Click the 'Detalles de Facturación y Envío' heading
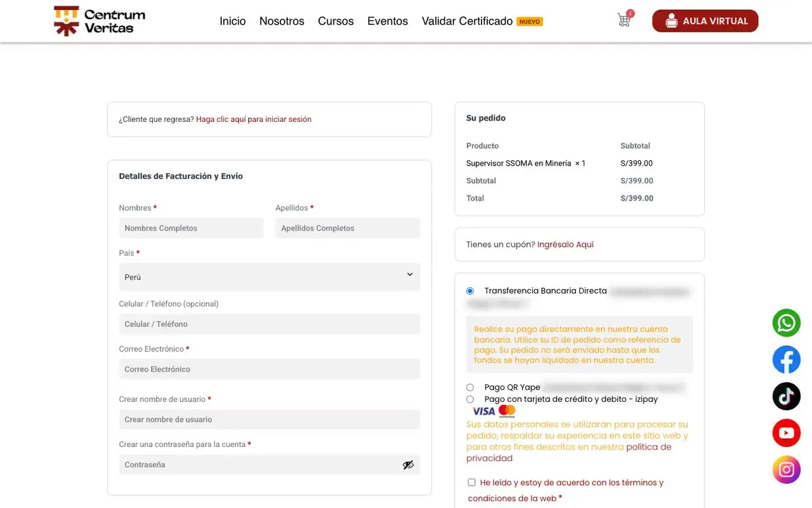Viewport: 812px width, 508px height. [181, 176]
